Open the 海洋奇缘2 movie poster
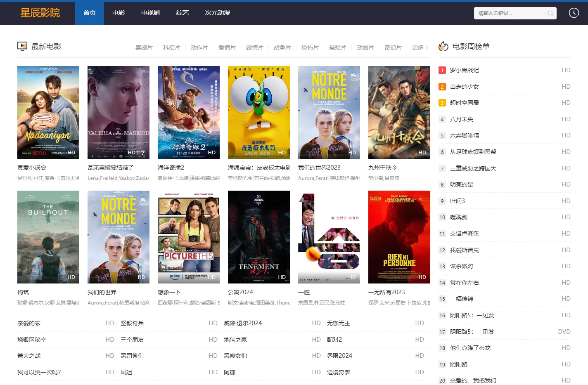The width and height of the screenshot is (588, 385). point(189,112)
